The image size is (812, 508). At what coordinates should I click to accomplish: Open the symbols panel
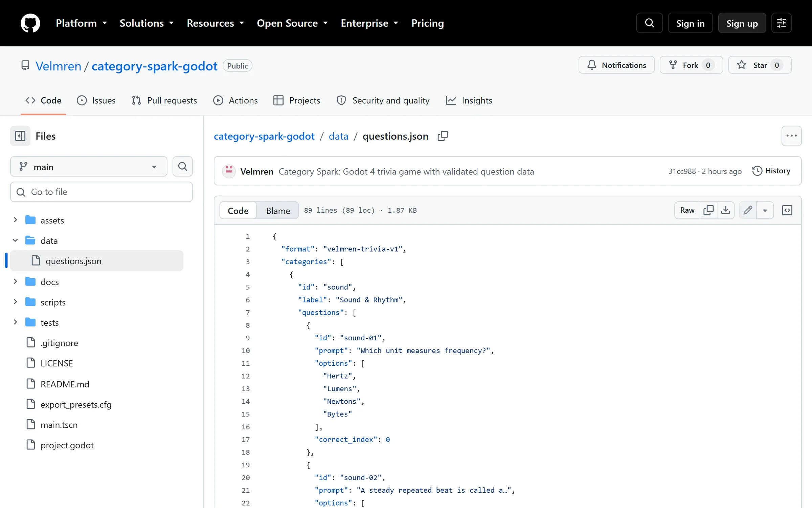coord(787,210)
